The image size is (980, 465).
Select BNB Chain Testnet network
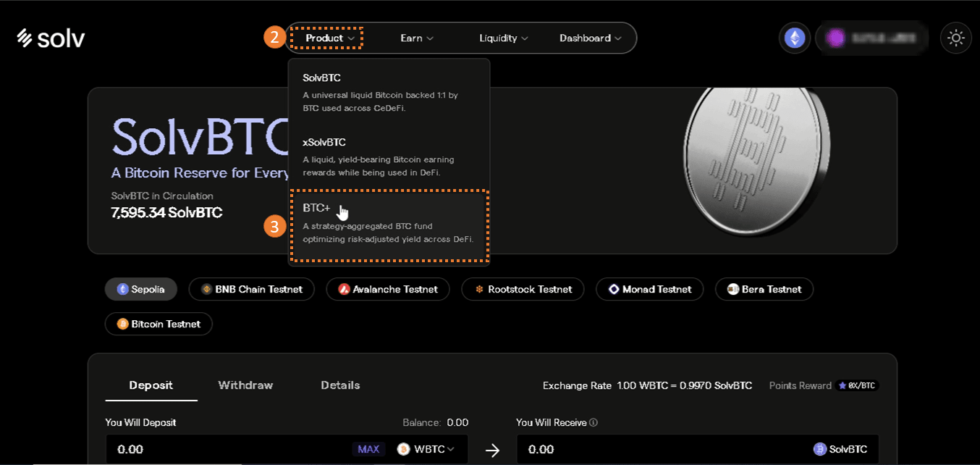(x=251, y=289)
